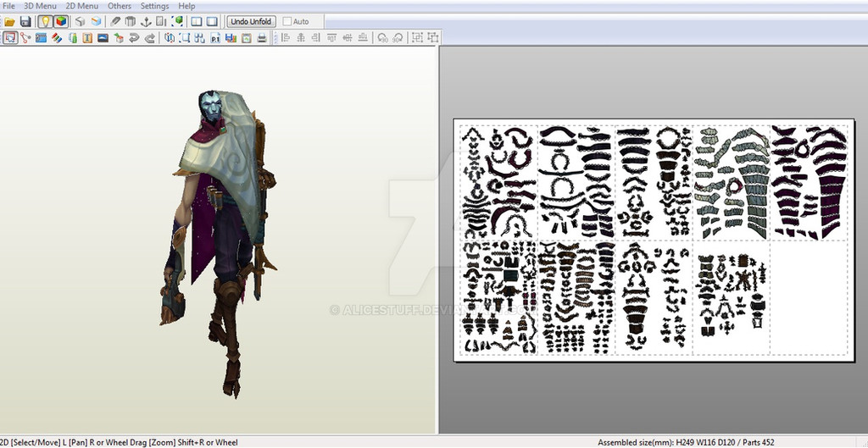Click the Align Left icon
Viewport: 868px width, 448px height.
pos(286,37)
